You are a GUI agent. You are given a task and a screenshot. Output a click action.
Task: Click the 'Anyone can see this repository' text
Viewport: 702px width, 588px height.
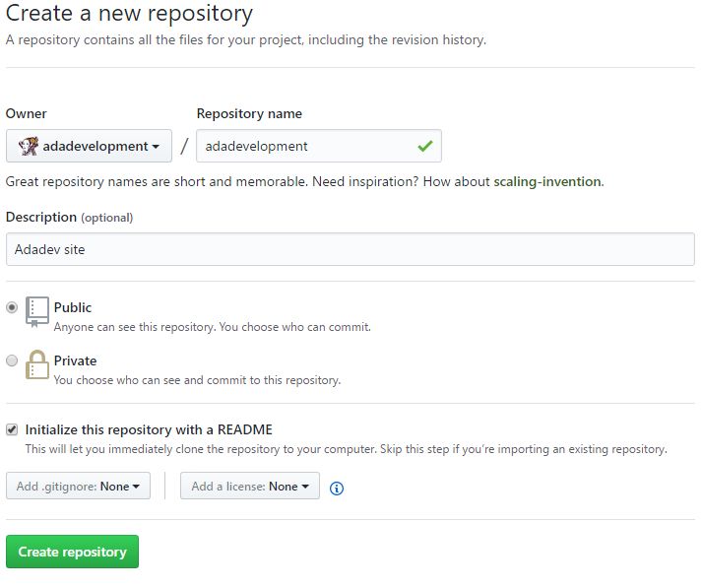(x=213, y=327)
